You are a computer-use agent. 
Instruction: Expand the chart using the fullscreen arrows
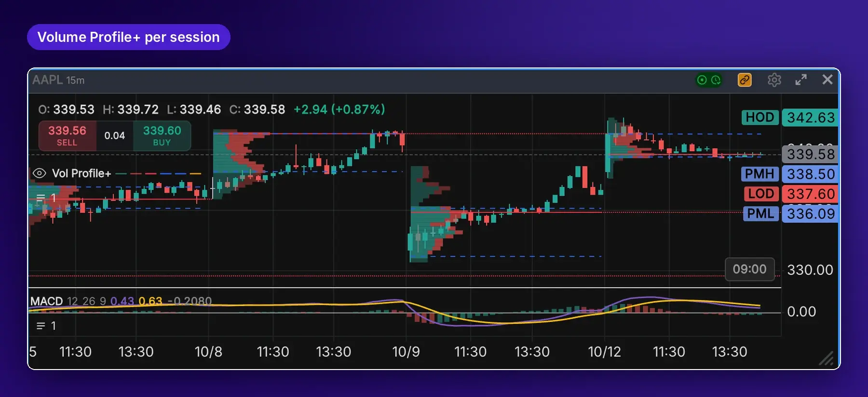801,80
